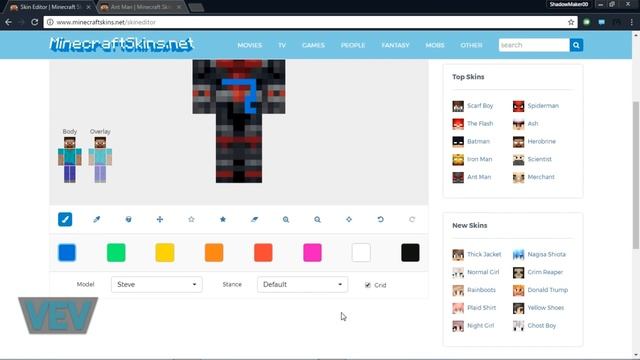
Task: Open the PEOPLE menu
Action: point(353,45)
